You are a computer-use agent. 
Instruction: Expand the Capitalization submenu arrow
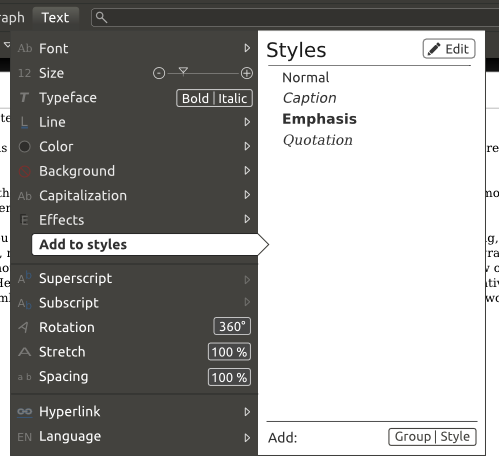(247, 195)
